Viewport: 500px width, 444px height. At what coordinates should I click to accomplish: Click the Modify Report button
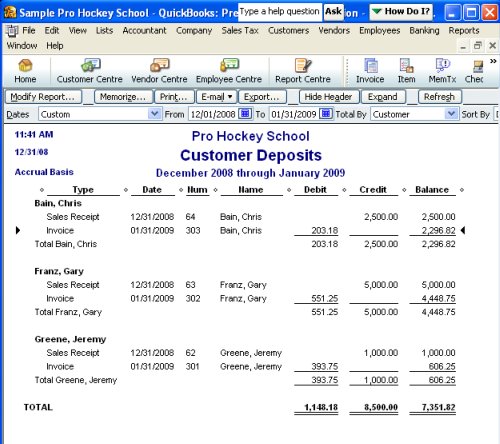point(43,97)
